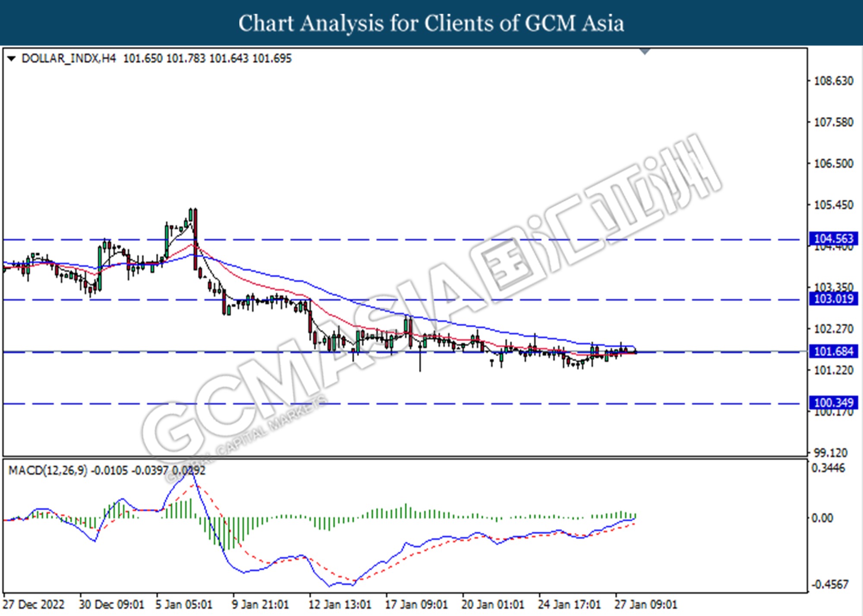
Task: Click the chart shift marker triangle
Action: (x=645, y=52)
